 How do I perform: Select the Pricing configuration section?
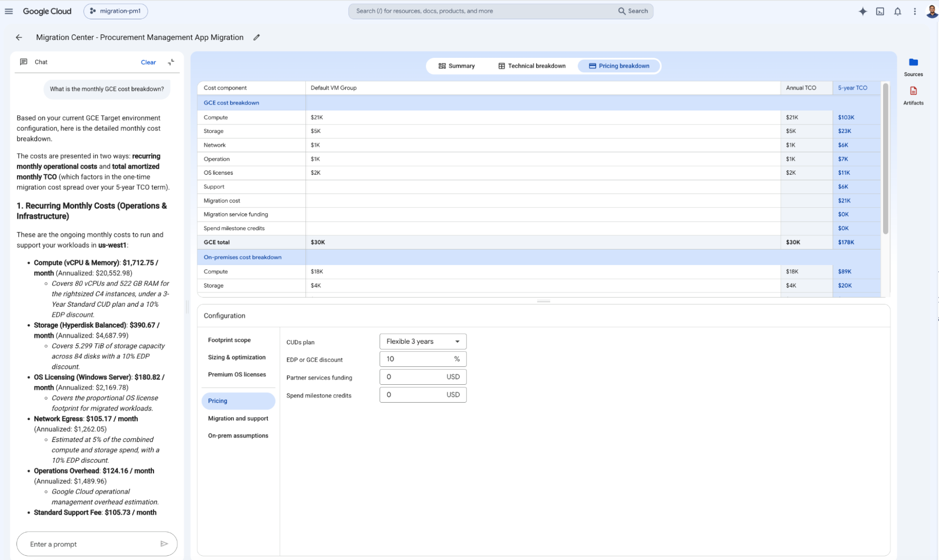[238, 401]
